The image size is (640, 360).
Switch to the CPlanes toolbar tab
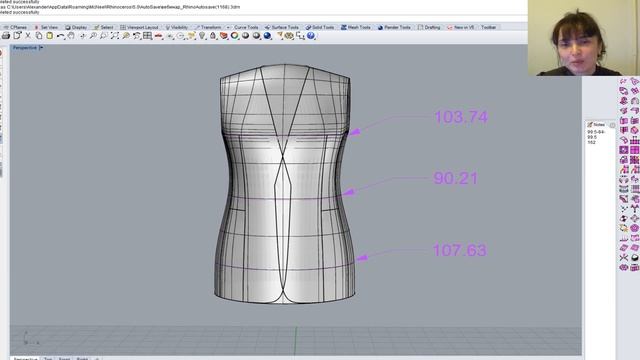tap(16, 27)
